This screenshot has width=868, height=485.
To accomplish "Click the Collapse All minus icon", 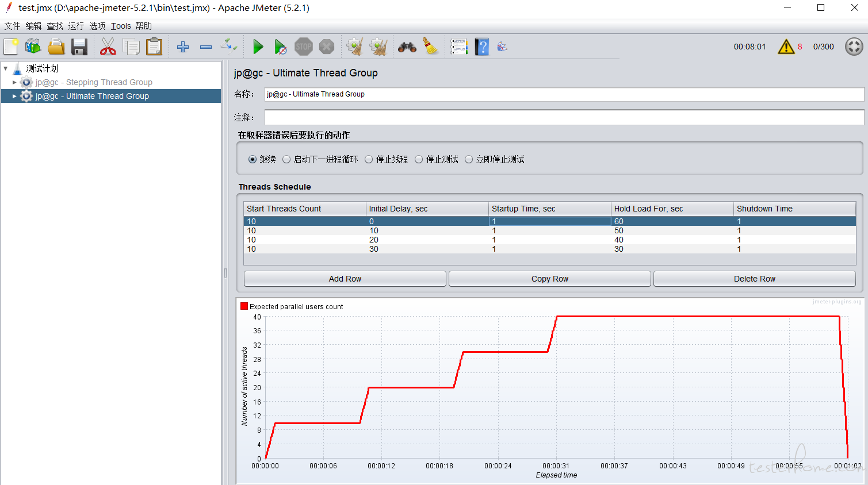I will [206, 47].
